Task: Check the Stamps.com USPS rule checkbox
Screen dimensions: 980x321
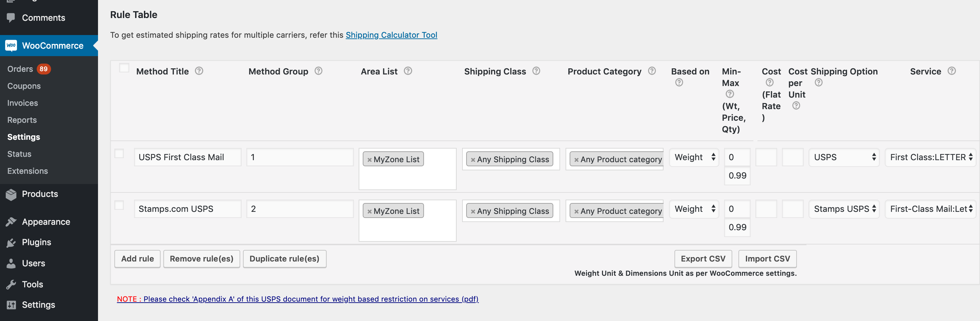Action: [119, 205]
